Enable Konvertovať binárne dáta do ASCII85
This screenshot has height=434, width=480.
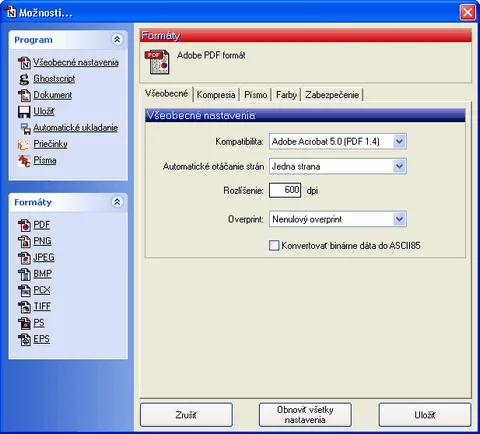(x=274, y=246)
